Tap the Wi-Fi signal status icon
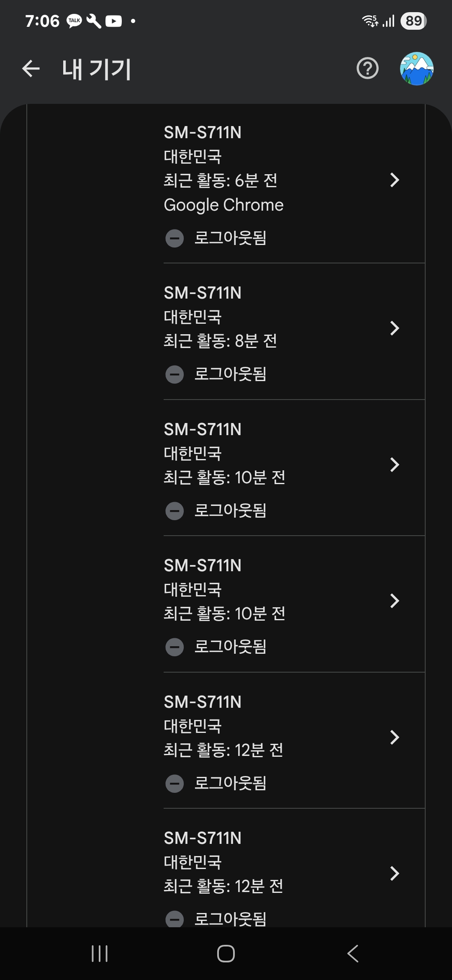 click(x=370, y=21)
